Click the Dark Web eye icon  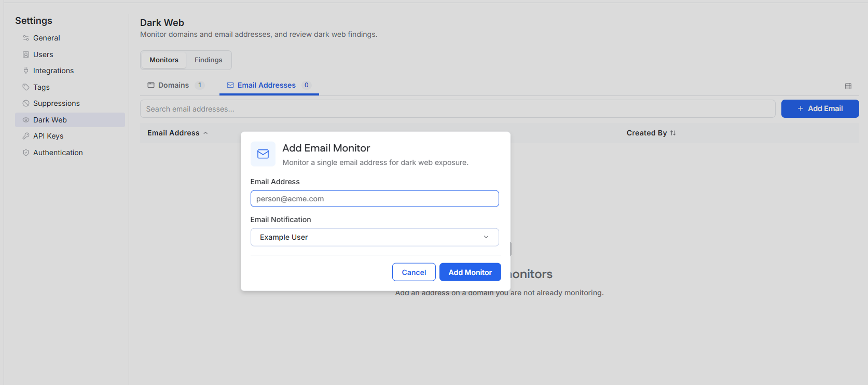[26, 120]
